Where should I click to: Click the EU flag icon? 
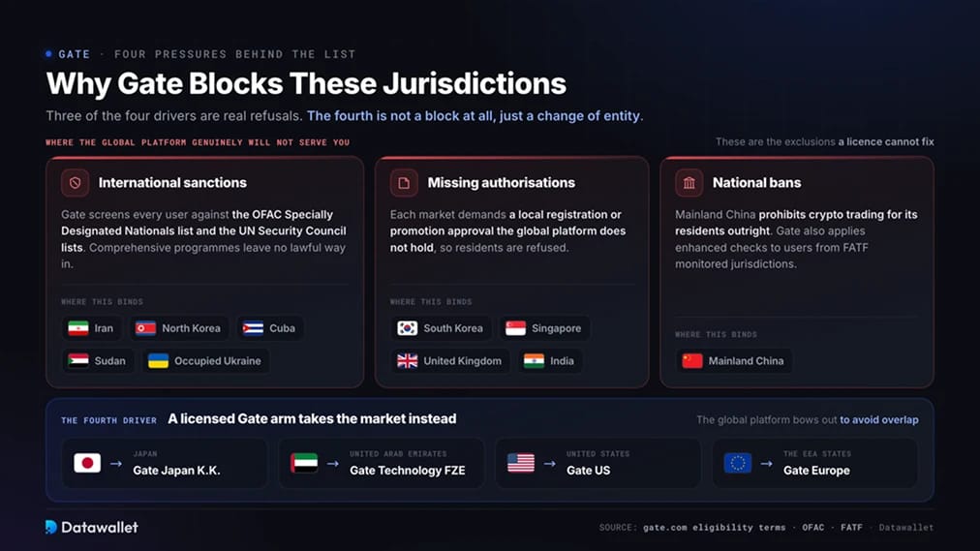(x=738, y=463)
